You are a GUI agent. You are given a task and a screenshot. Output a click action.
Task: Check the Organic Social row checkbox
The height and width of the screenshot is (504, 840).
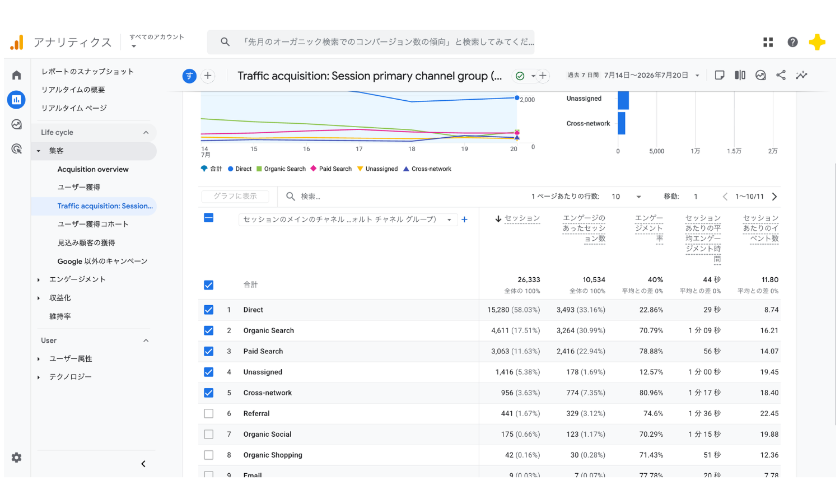pos(209,434)
